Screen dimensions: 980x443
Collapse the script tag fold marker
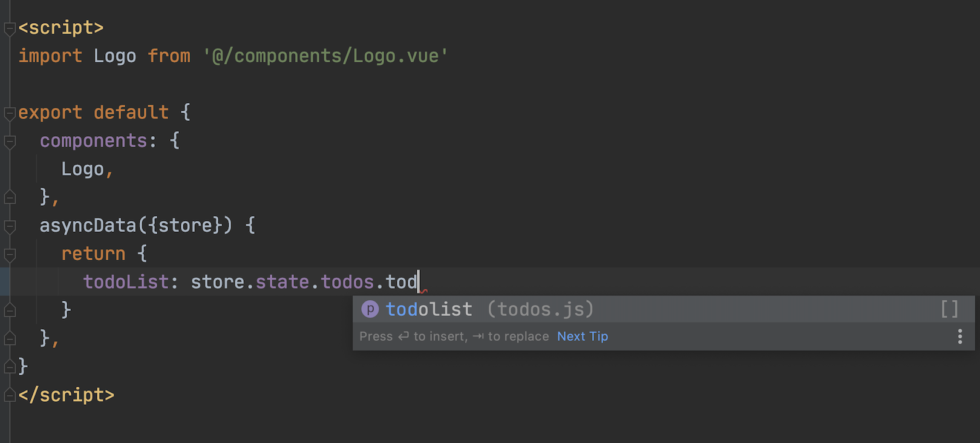10,28
